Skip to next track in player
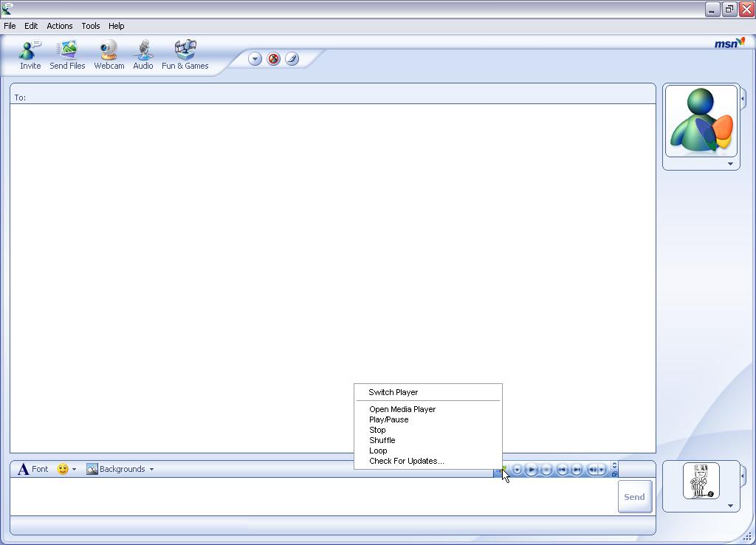Screen dimensions: 756x545 [x=577, y=469]
